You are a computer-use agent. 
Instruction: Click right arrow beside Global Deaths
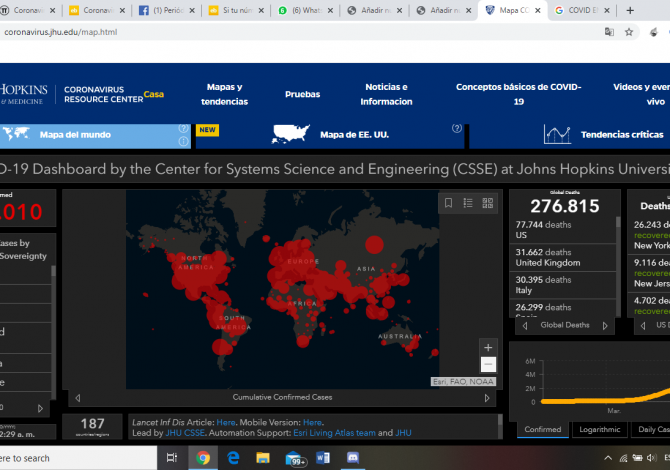(x=605, y=326)
